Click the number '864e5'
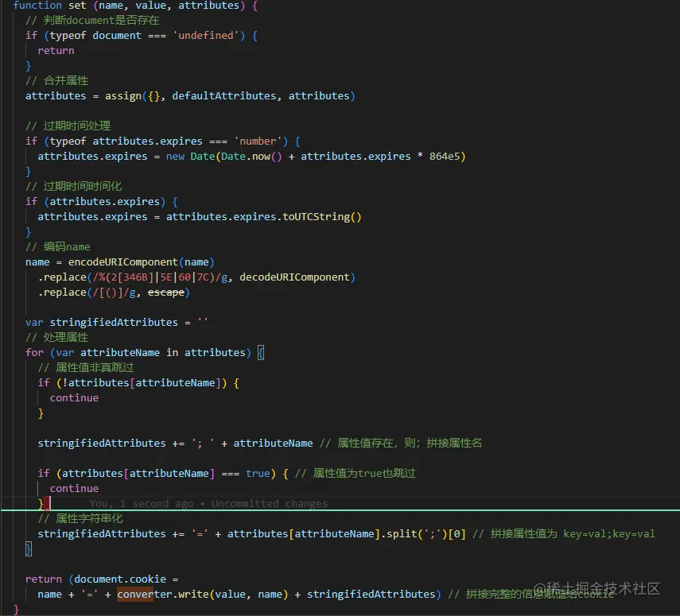 click(x=445, y=156)
